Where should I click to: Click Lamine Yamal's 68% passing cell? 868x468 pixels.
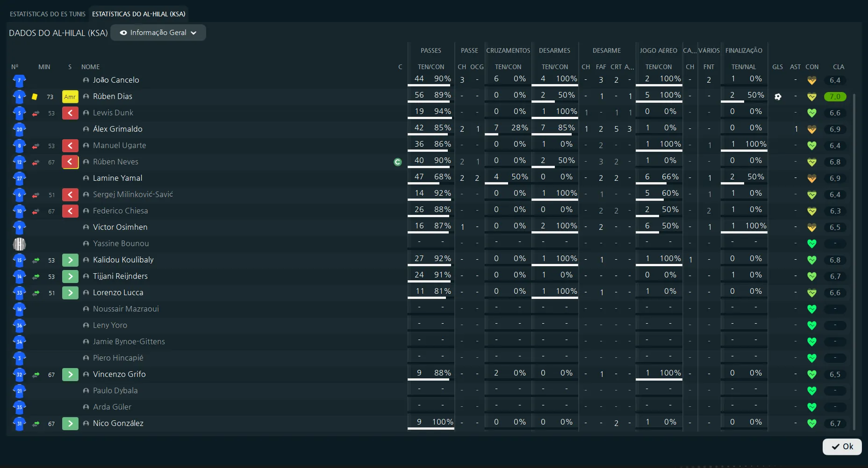click(x=443, y=177)
